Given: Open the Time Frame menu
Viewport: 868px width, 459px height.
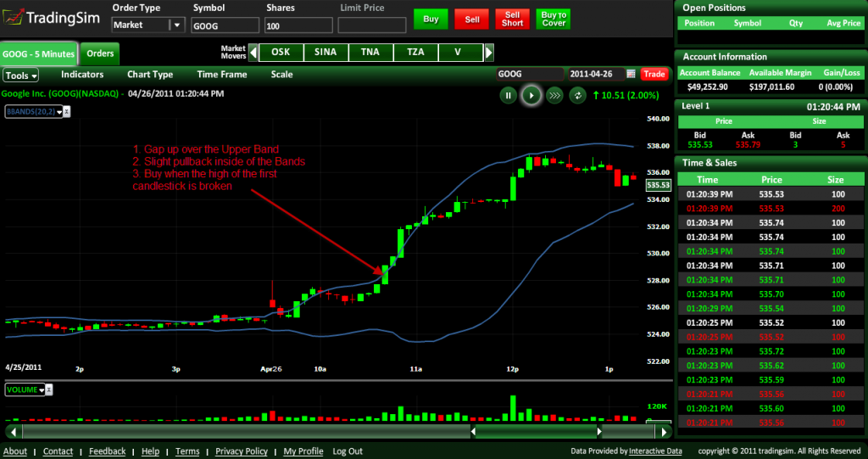Looking at the screenshot, I should (x=222, y=75).
